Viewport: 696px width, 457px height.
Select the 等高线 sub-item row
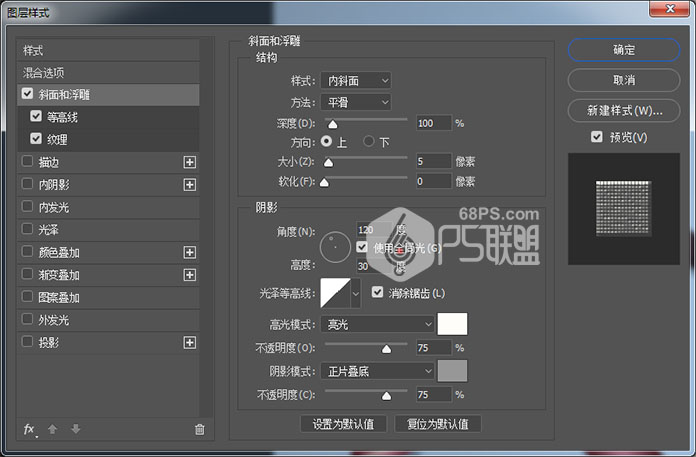[109, 117]
